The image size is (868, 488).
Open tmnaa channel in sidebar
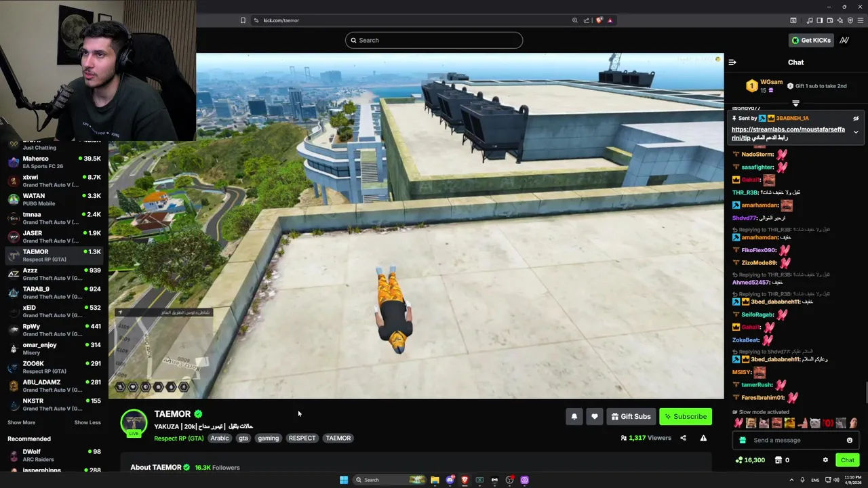tap(54, 218)
